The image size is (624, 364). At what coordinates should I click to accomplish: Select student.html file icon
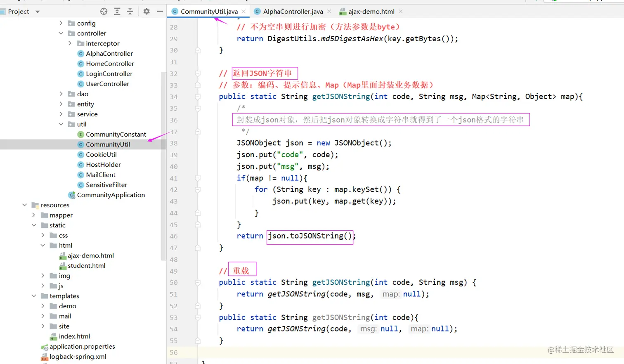click(63, 266)
